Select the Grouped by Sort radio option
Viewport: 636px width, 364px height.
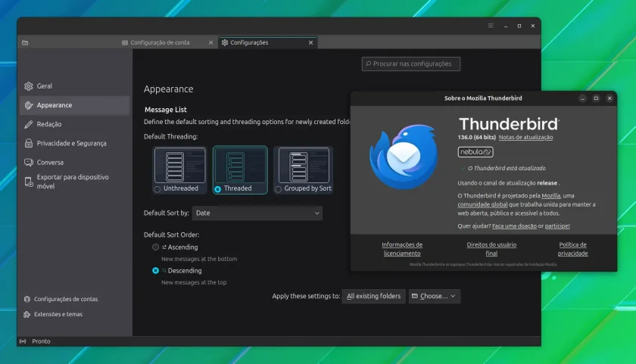click(x=279, y=189)
